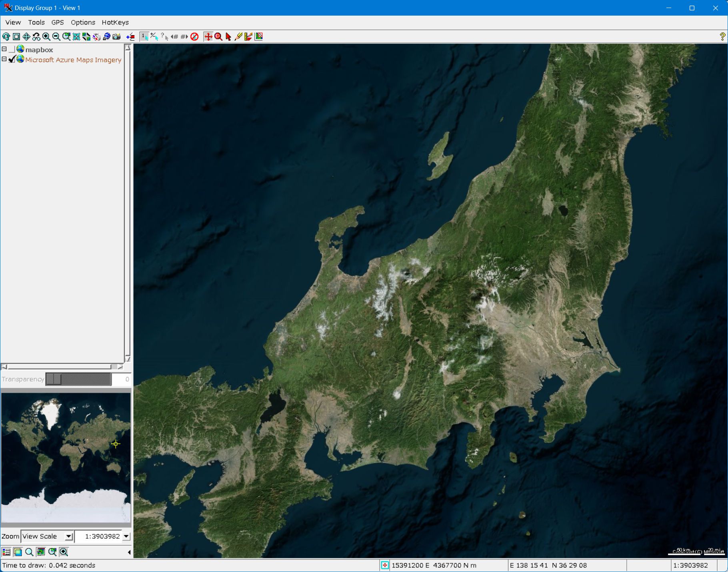Image resolution: width=728 pixels, height=572 pixels.
Task: Click the zoom in magnifier toolbar icon
Action: click(x=46, y=37)
